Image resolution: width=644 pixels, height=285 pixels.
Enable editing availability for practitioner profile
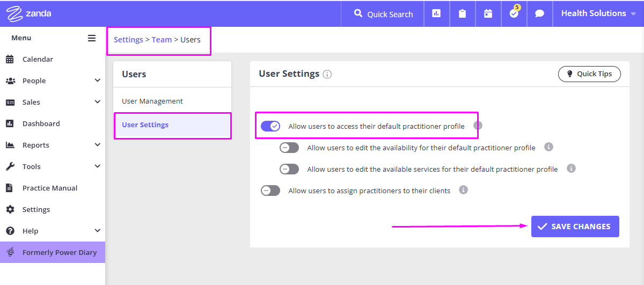click(289, 148)
